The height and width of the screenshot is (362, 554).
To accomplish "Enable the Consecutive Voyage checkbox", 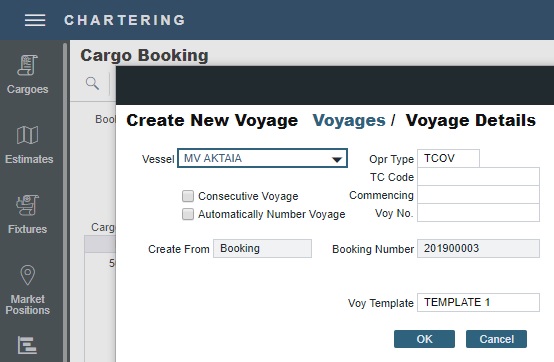I will tap(188, 196).
